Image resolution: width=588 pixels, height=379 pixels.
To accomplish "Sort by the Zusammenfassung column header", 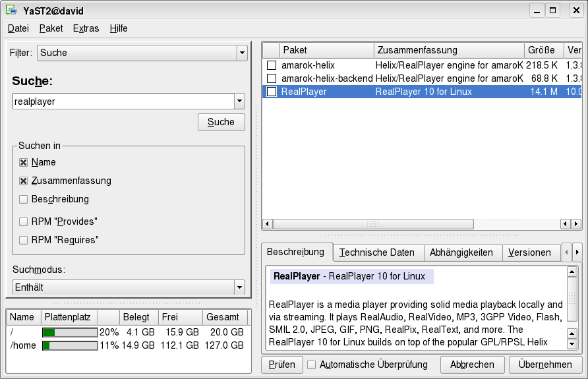I will 449,50.
